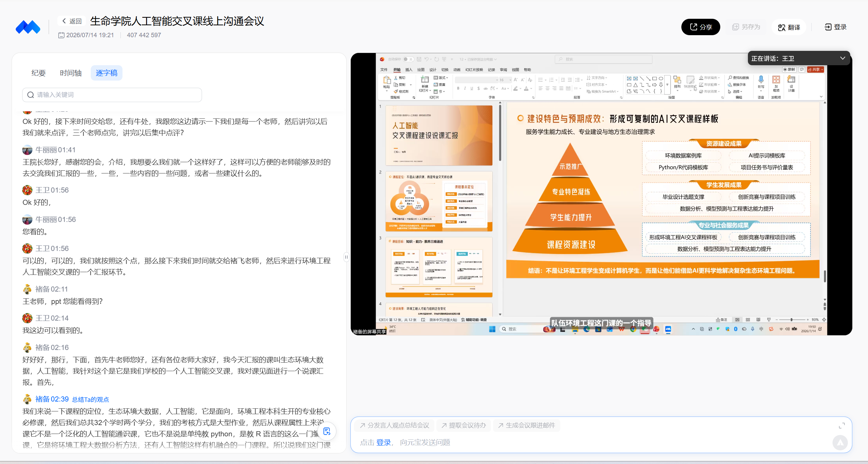This screenshot has width=868, height=464.
Task: Click fit-slide-to-window icon beside 93%
Action: [x=824, y=320]
